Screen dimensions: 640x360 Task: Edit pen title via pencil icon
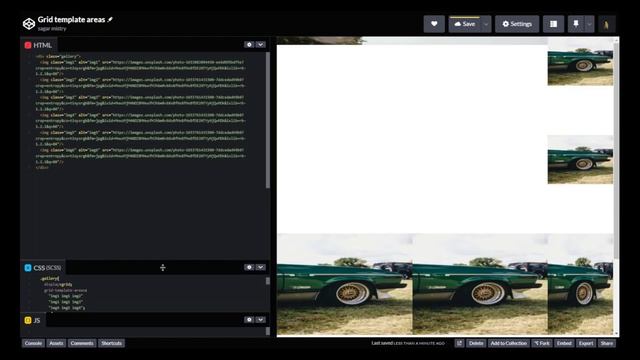click(x=110, y=19)
